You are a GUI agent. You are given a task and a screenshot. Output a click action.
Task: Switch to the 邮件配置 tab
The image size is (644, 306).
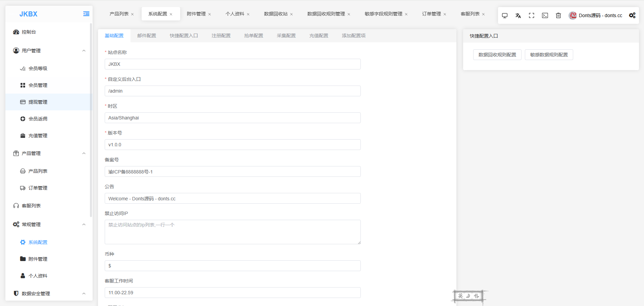[x=147, y=36]
